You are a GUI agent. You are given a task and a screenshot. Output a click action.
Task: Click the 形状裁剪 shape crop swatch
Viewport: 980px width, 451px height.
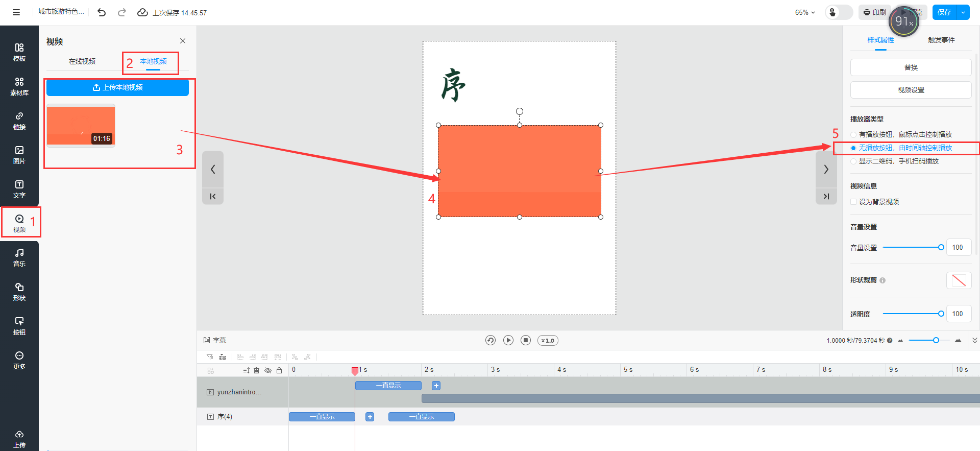(x=959, y=280)
